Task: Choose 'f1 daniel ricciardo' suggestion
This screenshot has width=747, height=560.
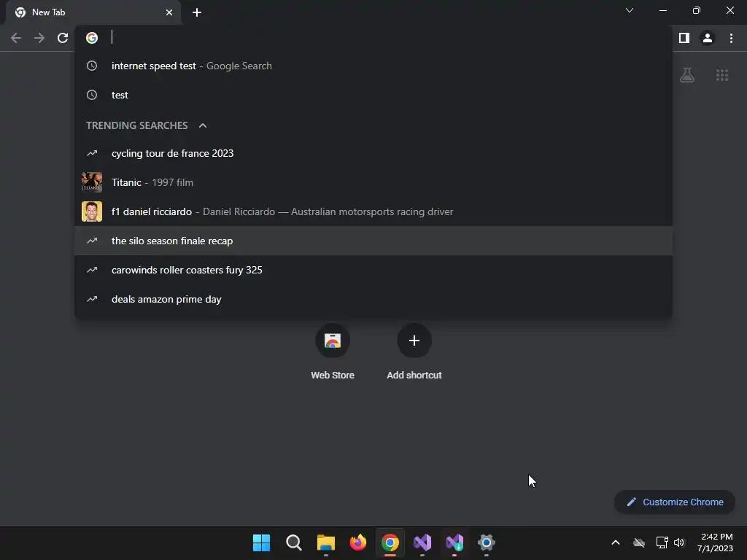Action: (373, 211)
